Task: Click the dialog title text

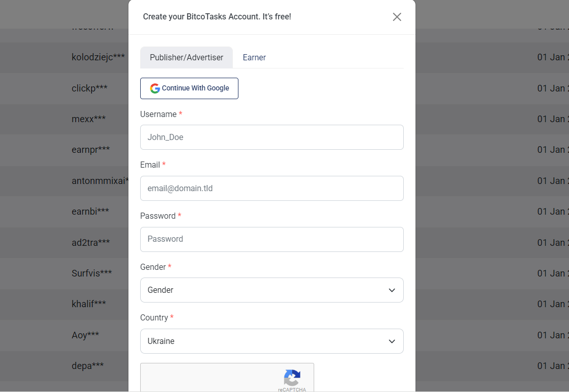Action: [x=217, y=17]
